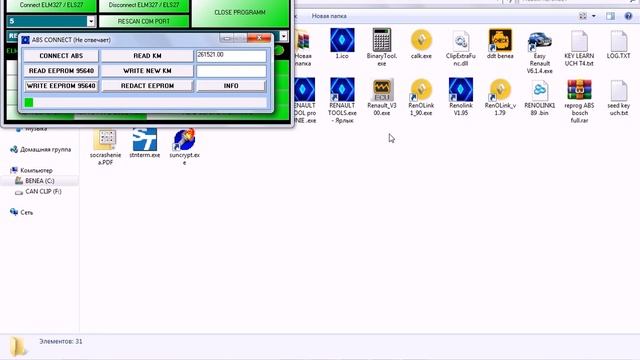Select the LOG.TXT file icon
Image resolution: width=640 pixels, height=360 pixels.
[x=618, y=40]
